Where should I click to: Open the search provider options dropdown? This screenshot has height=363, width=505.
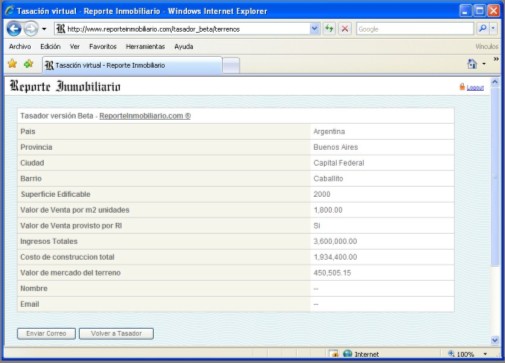coord(493,29)
